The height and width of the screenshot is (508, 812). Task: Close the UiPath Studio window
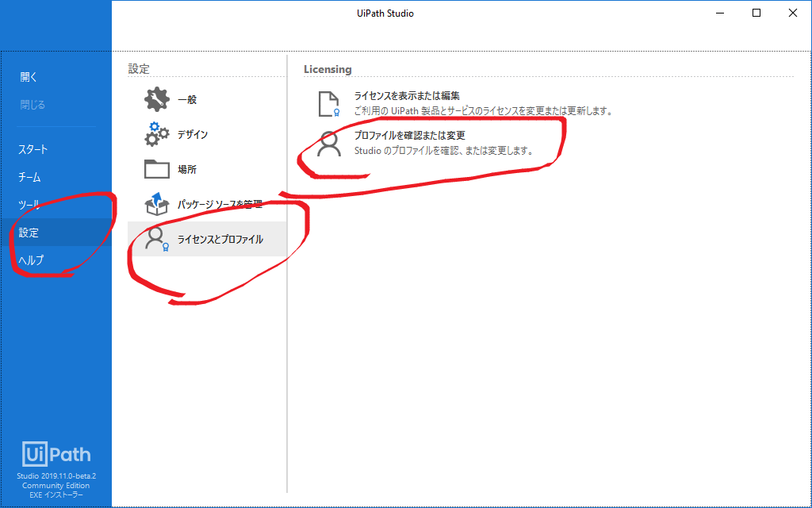click(793, 13)
